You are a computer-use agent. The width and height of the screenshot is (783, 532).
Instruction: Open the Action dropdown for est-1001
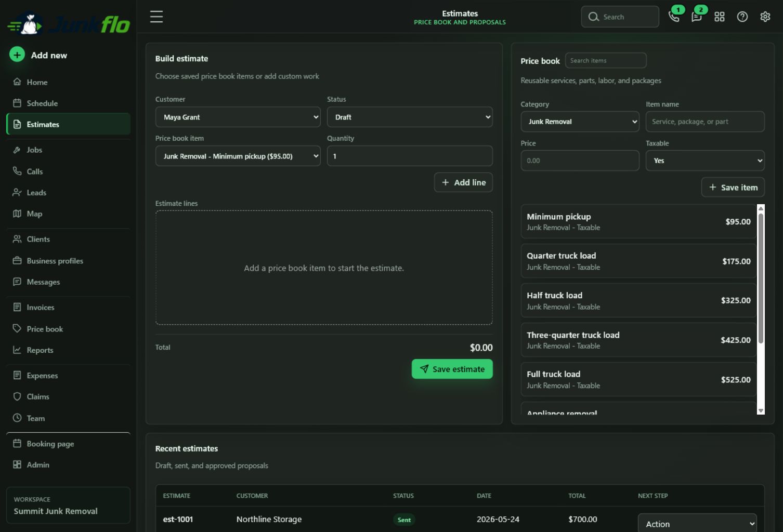[x=697, y=524]
